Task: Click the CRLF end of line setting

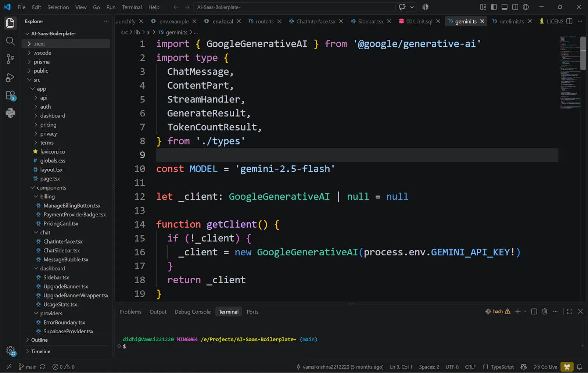Action: [x=470, y=367]
